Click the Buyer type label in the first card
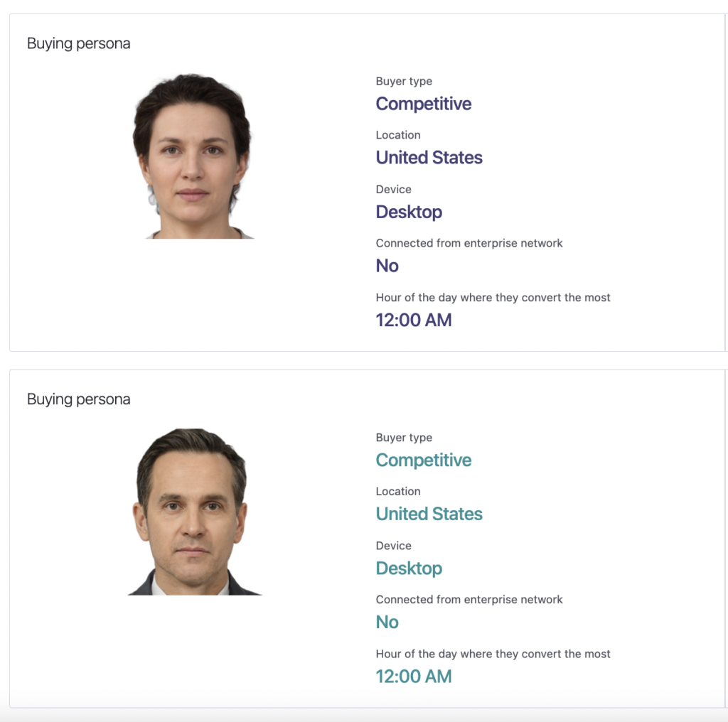 pos(404,81)
